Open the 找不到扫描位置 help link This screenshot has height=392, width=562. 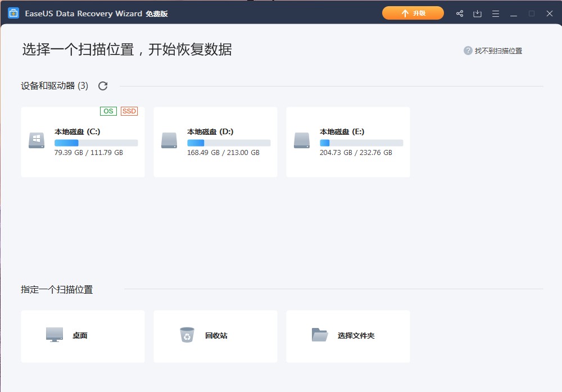point(498,51)
